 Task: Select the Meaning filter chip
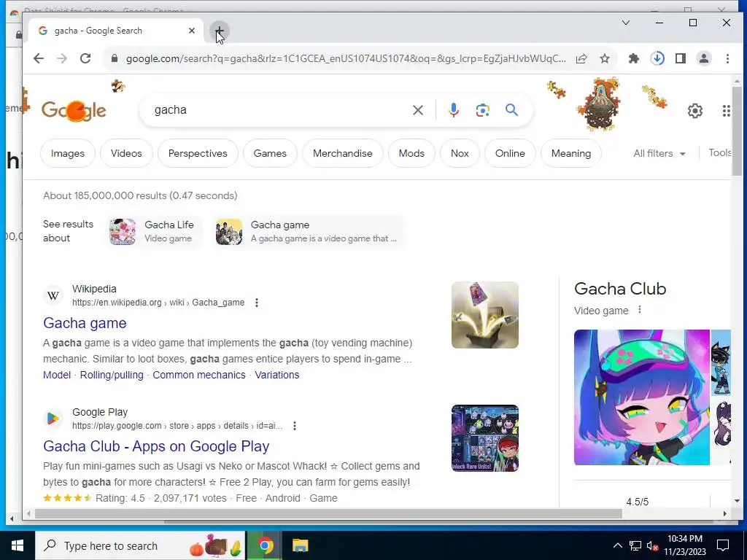(571, 153)
